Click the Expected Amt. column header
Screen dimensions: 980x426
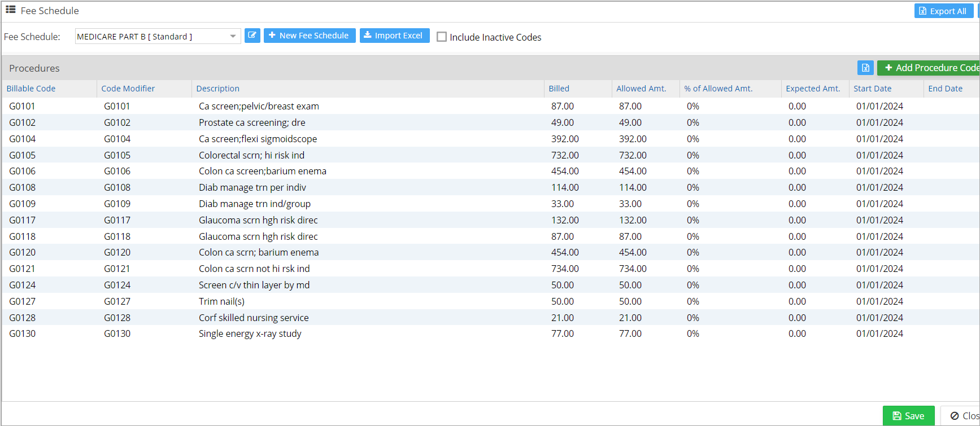coord(813,89)
